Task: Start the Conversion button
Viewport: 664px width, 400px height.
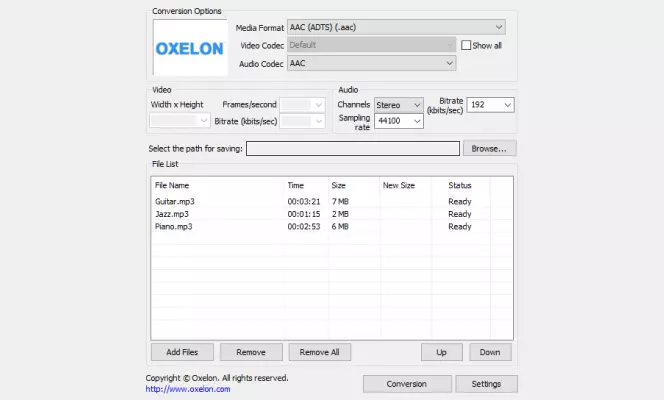Action: pyautogui.click(x=407, y=384)
